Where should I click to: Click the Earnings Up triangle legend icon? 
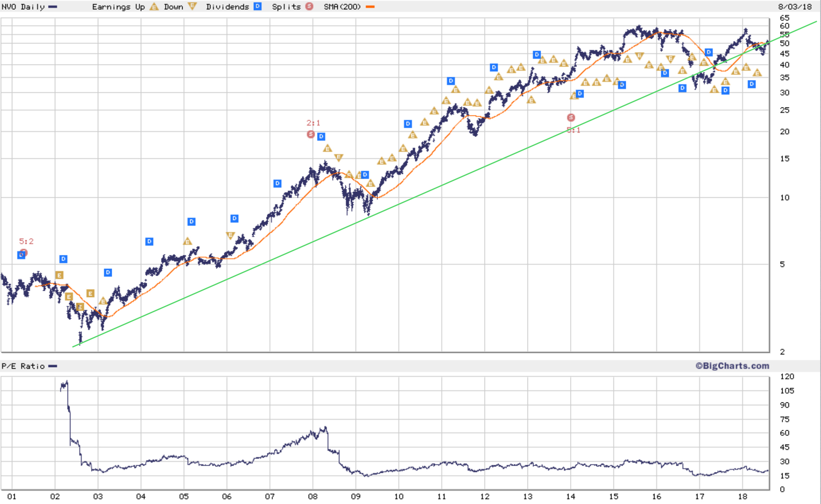point(154,6)
